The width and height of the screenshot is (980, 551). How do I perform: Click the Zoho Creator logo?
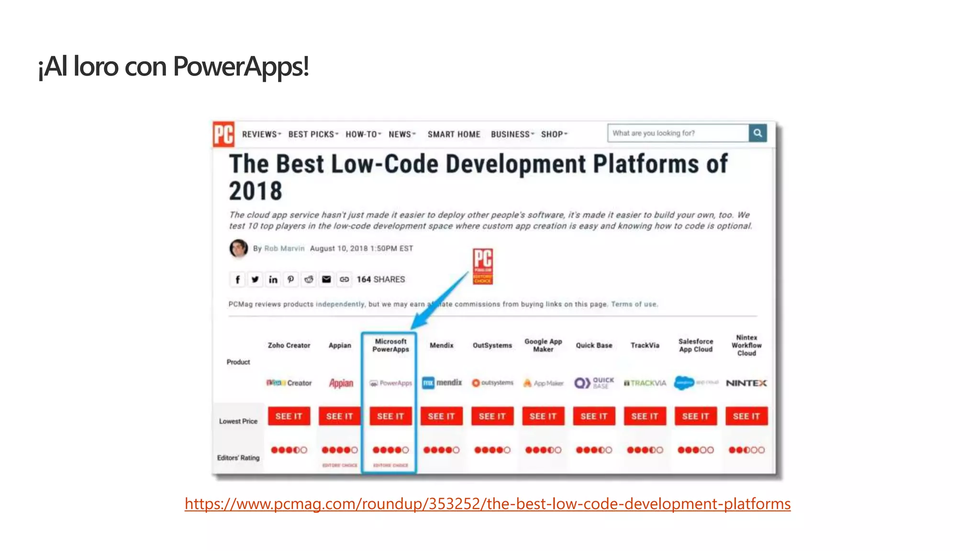click(289, 383)
